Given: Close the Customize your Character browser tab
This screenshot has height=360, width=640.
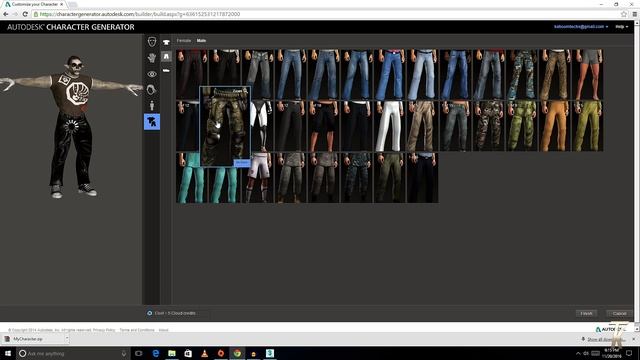Looking at the screenshot, I should [62, 4].
